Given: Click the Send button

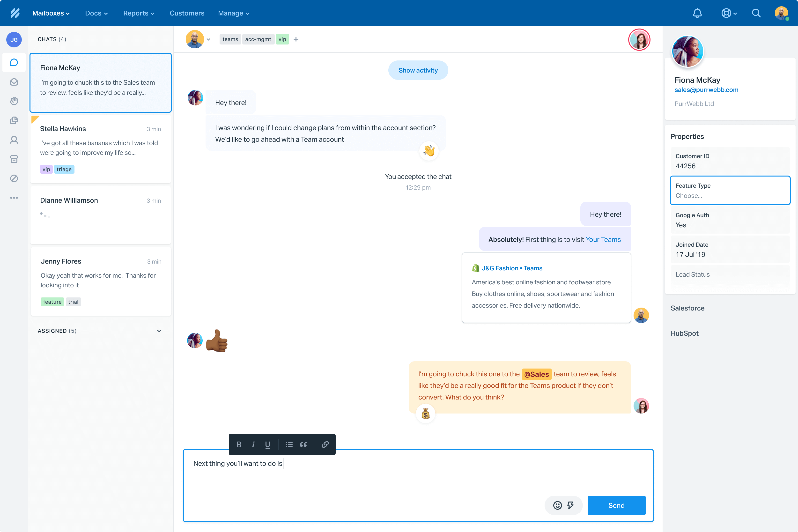Looking at the screenshot, I should 616,505.
